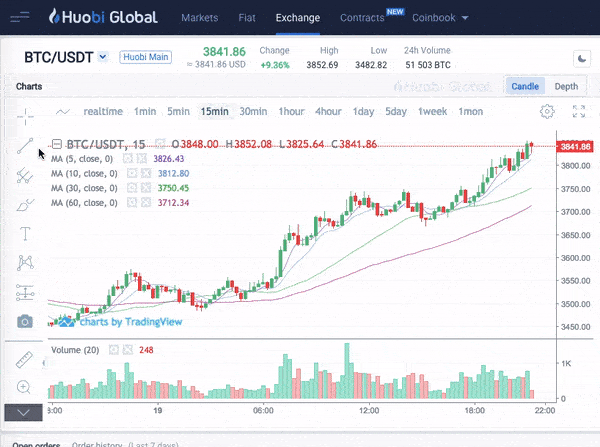Click the 06:00 time axis label

click(263, 410)
